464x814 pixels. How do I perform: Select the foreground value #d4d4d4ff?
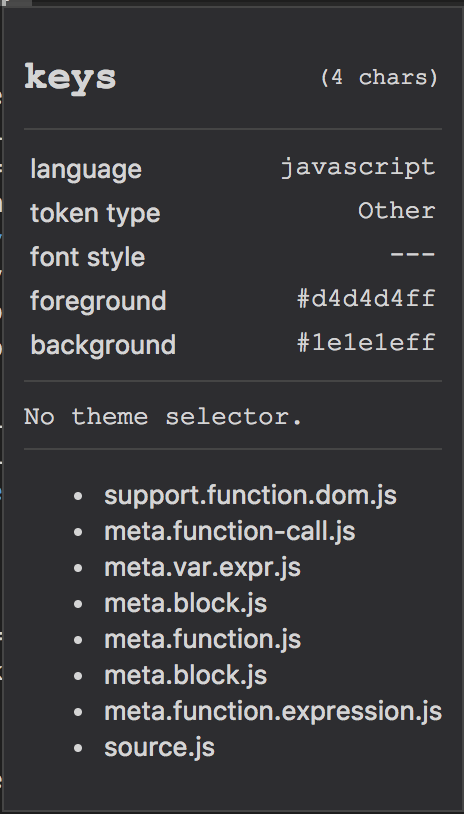coord(366,299)
